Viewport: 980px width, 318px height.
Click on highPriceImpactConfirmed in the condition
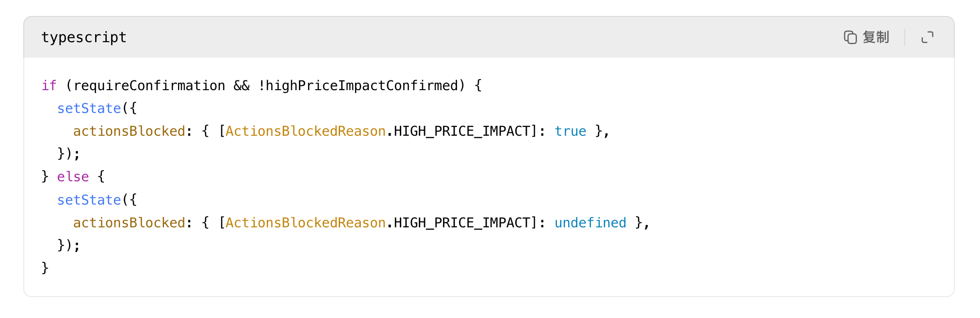coord(362,86)
